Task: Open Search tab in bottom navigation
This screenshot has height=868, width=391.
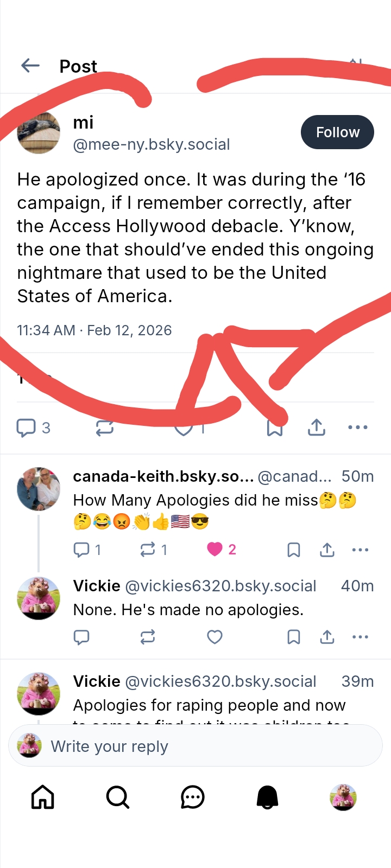Action: [x=117, y=797]
